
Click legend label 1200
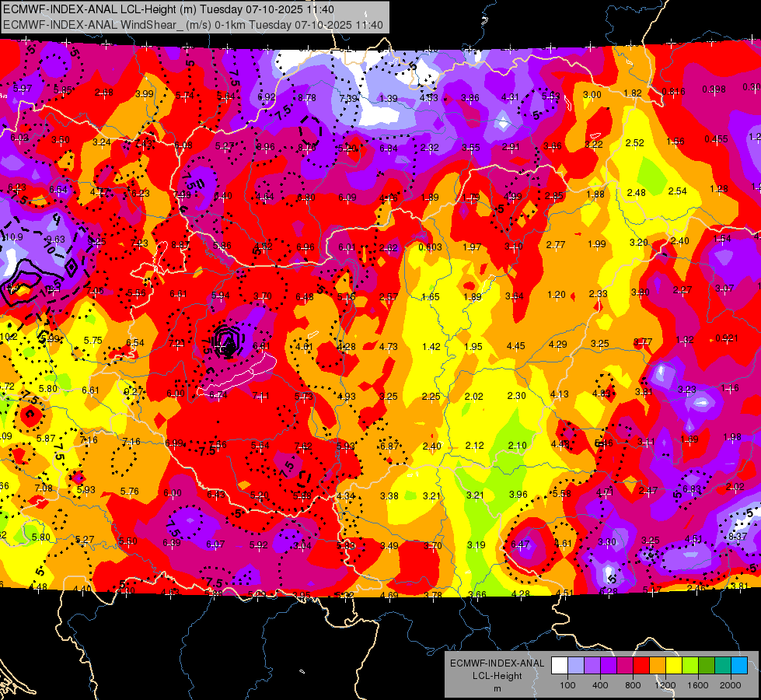click(665, 685)
